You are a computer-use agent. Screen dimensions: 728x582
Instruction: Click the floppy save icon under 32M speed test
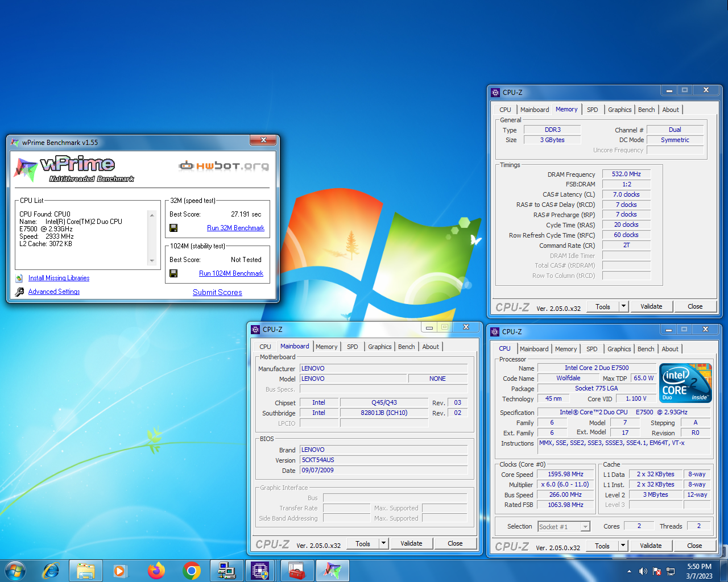tap(173, 228)
